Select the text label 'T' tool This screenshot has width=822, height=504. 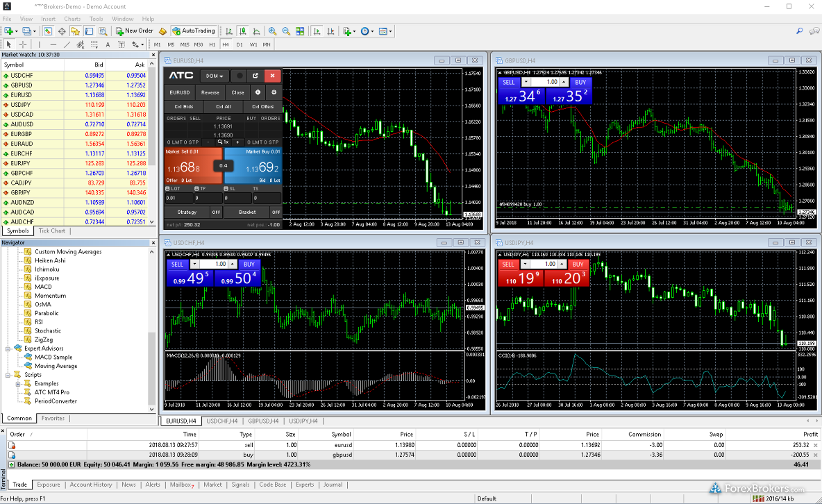[121, 44]
